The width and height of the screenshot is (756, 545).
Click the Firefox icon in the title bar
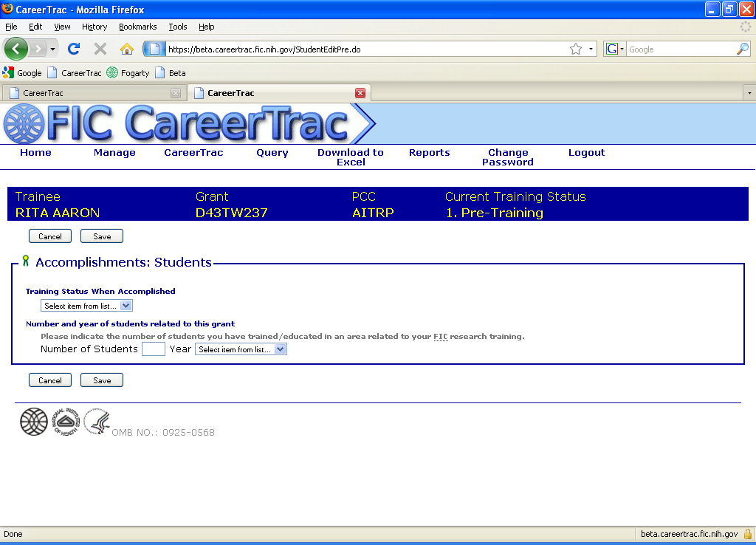7,9
